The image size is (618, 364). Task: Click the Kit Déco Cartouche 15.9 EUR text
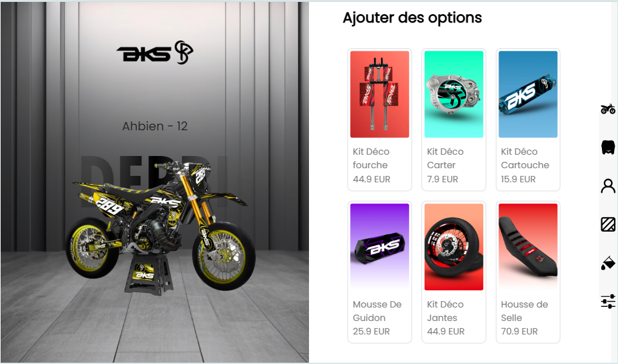tap(518, 179)
